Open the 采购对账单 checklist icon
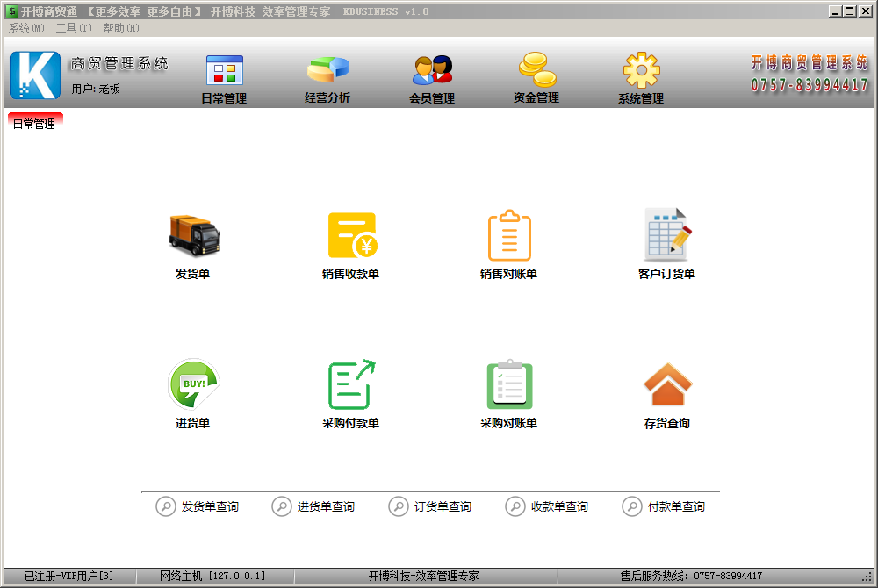The image size is (878, 588). 509,384
